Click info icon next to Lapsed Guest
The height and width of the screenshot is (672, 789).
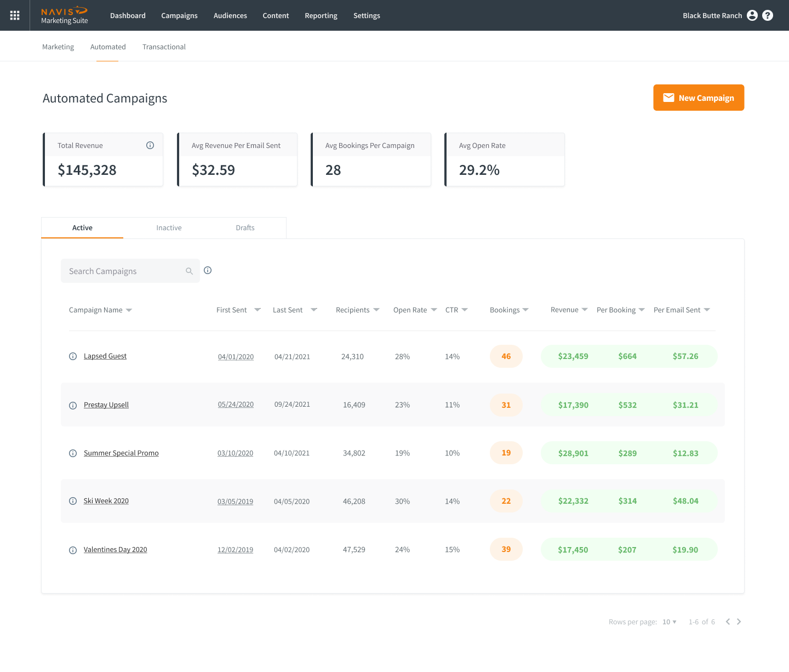tap(73, 356)
